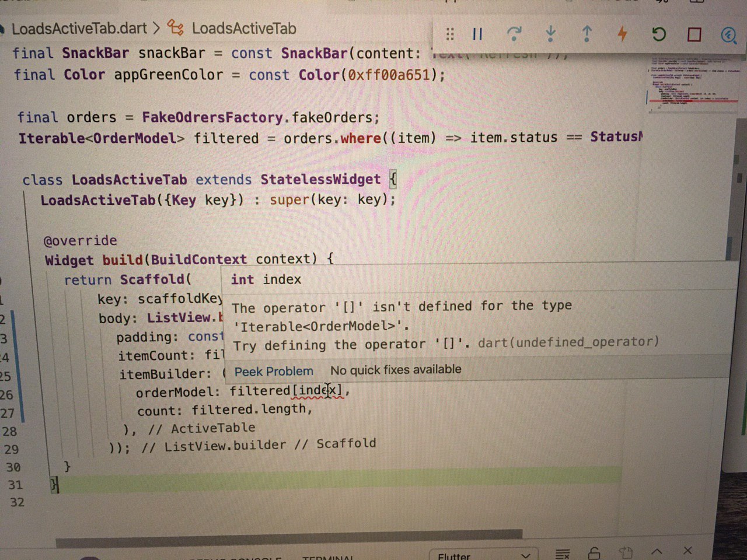Click the underlined 'index' in filtered[index]
Screen dimensions: 747x560
318,390
